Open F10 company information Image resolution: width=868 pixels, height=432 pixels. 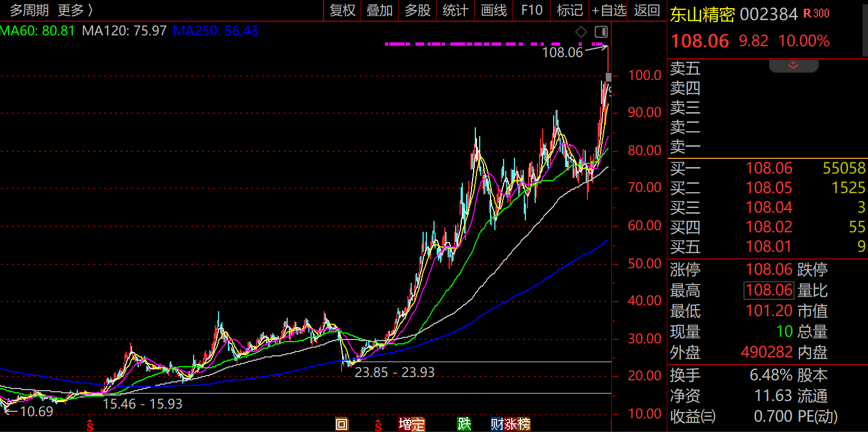point(531,10)
